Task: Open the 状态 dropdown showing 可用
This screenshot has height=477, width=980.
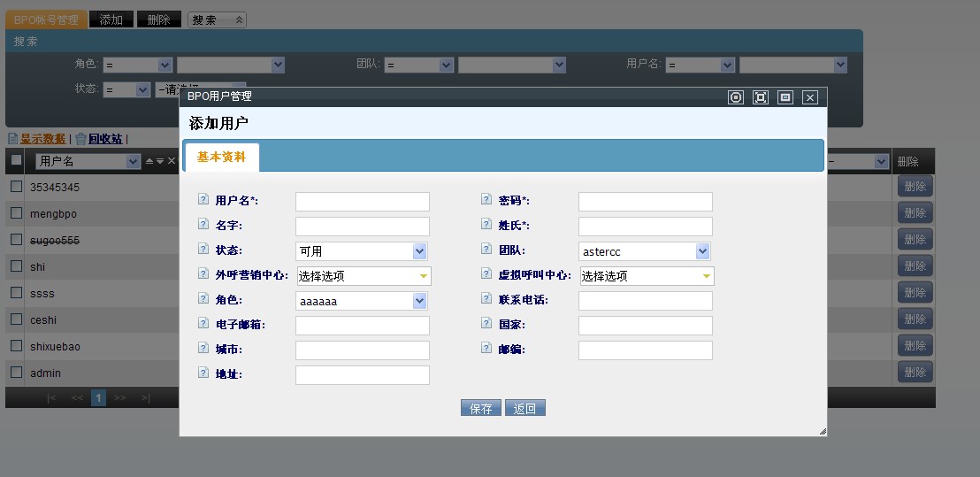Action: coord(362,251)
